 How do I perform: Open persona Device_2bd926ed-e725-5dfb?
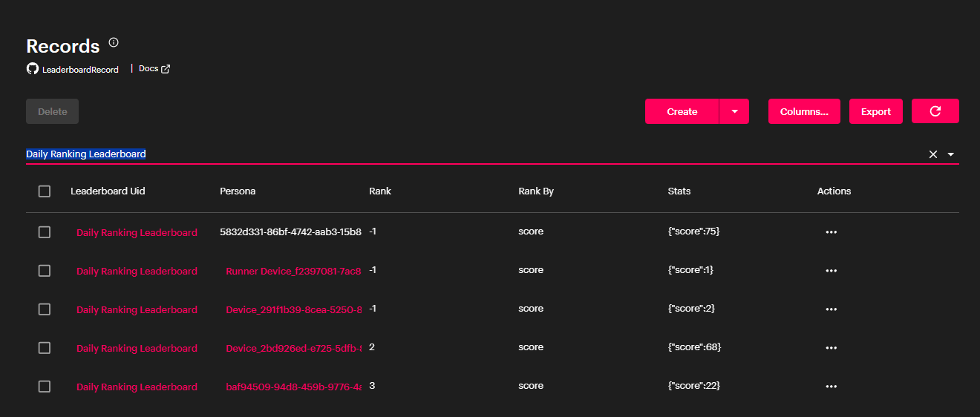[293, 348]
